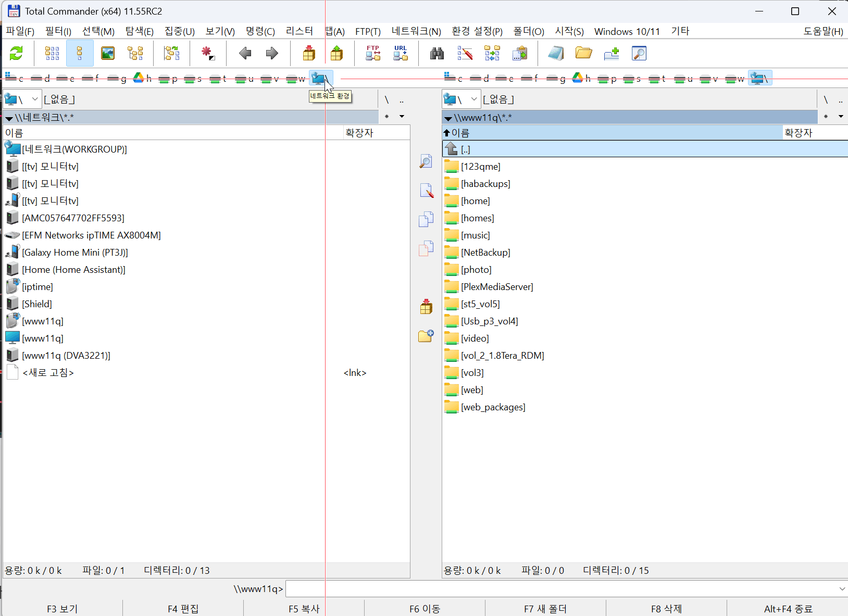The width and height of the screenshot is (848, 616).
Task: Open the 환경 설정(P) menu
Action: [x=477, y=31]
